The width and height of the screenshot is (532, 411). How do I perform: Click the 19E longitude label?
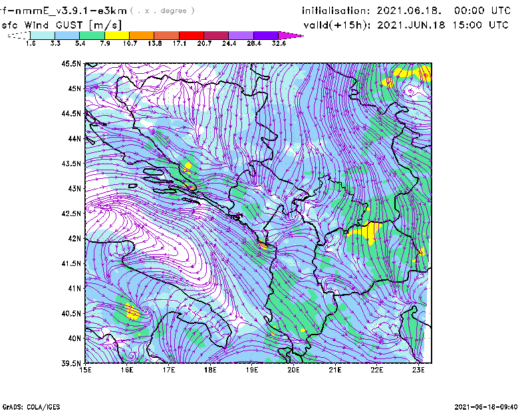point(252,370)
